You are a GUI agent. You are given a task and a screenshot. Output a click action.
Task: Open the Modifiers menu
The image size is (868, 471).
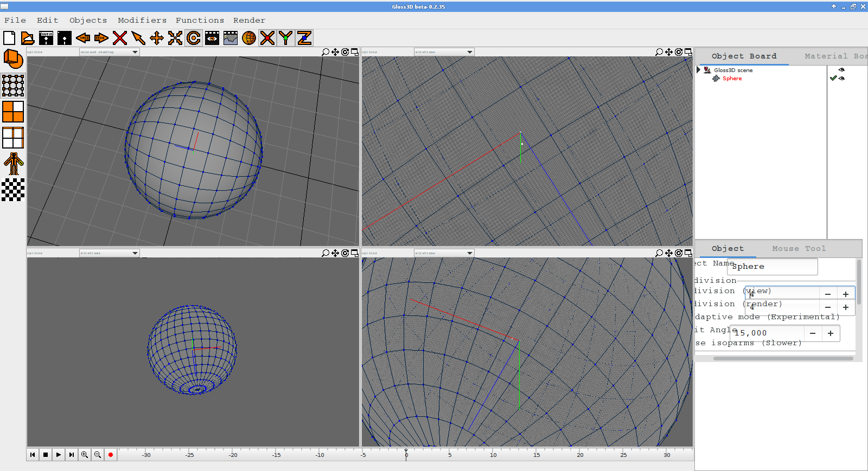click(x=142, y=20)
